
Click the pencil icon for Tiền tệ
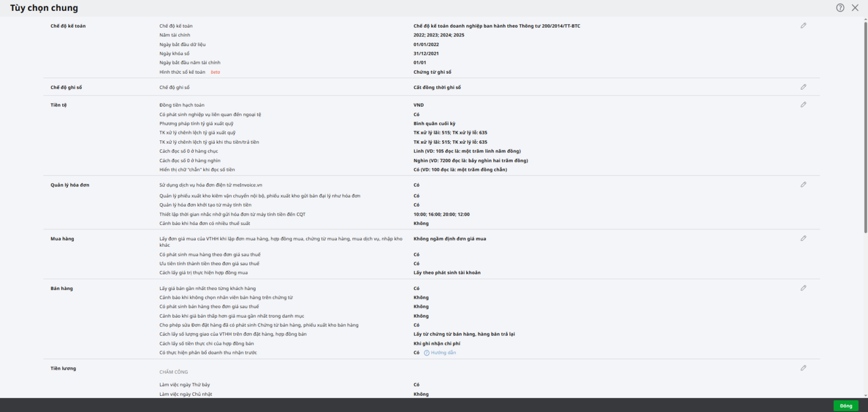pos(803,105)
